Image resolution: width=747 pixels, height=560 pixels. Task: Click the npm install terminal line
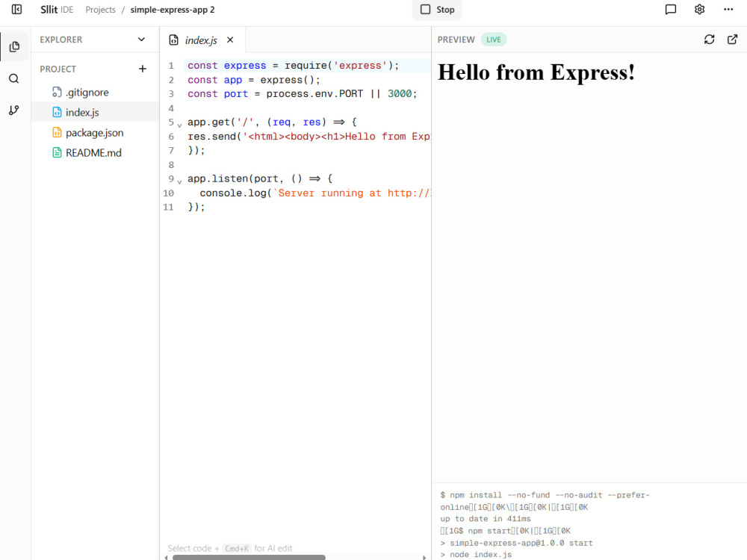(545, 495)
